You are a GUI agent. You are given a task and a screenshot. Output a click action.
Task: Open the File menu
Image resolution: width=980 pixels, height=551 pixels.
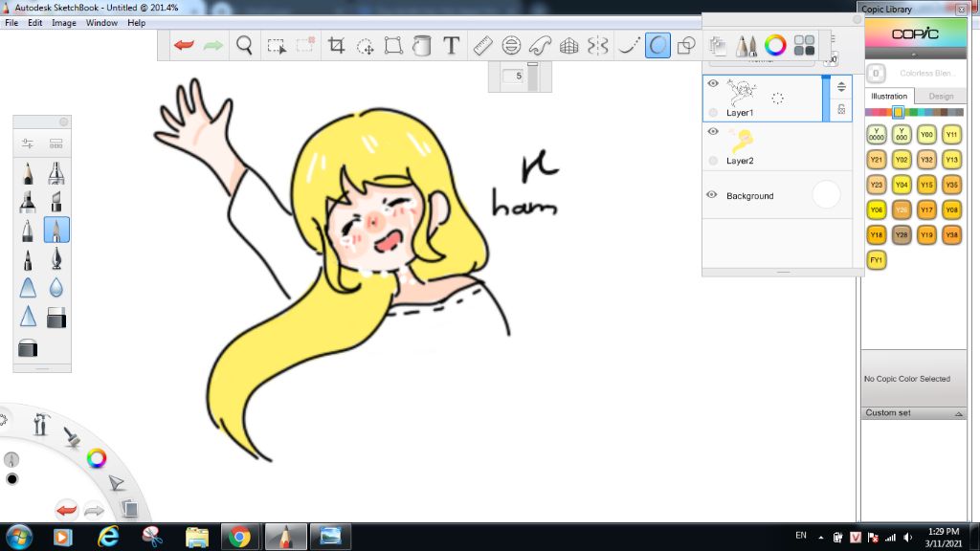coord(11,23)
